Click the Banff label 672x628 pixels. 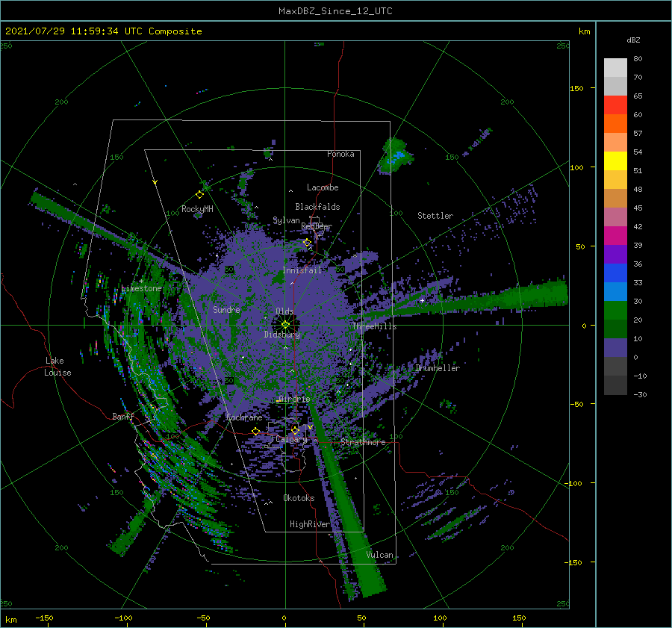[123, 416]
